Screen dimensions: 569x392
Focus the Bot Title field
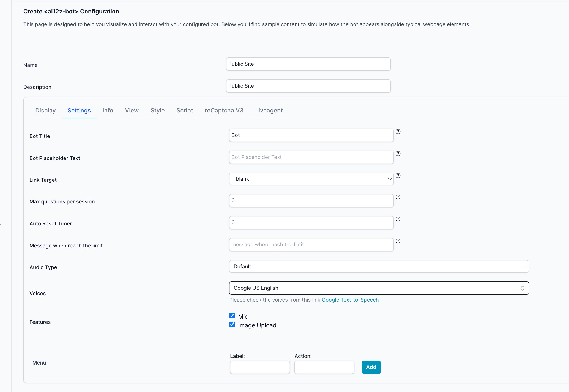(311, 135)
